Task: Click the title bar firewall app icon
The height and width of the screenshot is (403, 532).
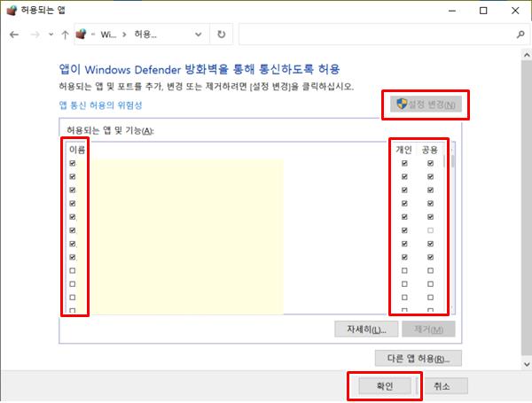Action: point(12,10)
